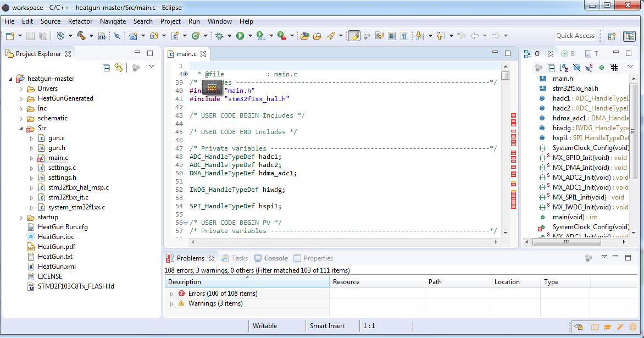Viewport: 644px width, 338px height.
Task: Click the Previous Annotation up-arrow icon
Action: tap(440, 36)
